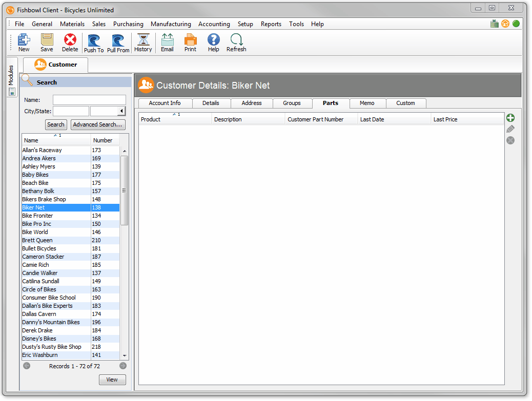The image size is (532, 401).
Task: Add a part with green plus icon
Action: pyautogui.click(x=510, y=118)
